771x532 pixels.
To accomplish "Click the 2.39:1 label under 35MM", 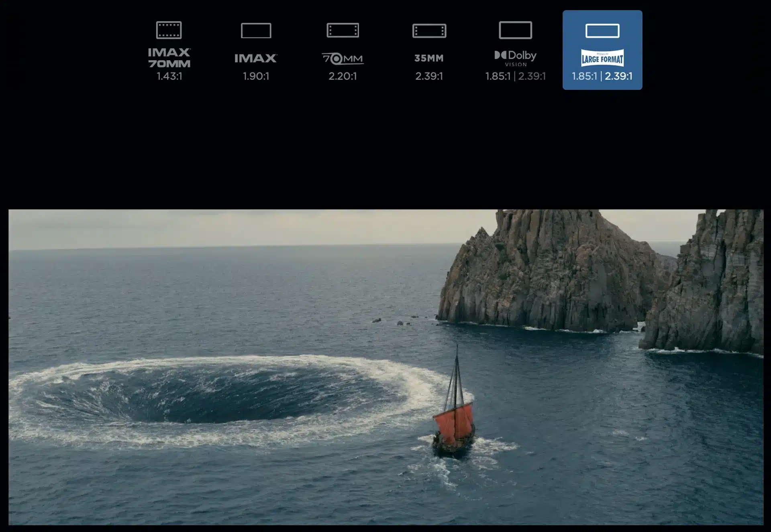I will tap(429, 76).
